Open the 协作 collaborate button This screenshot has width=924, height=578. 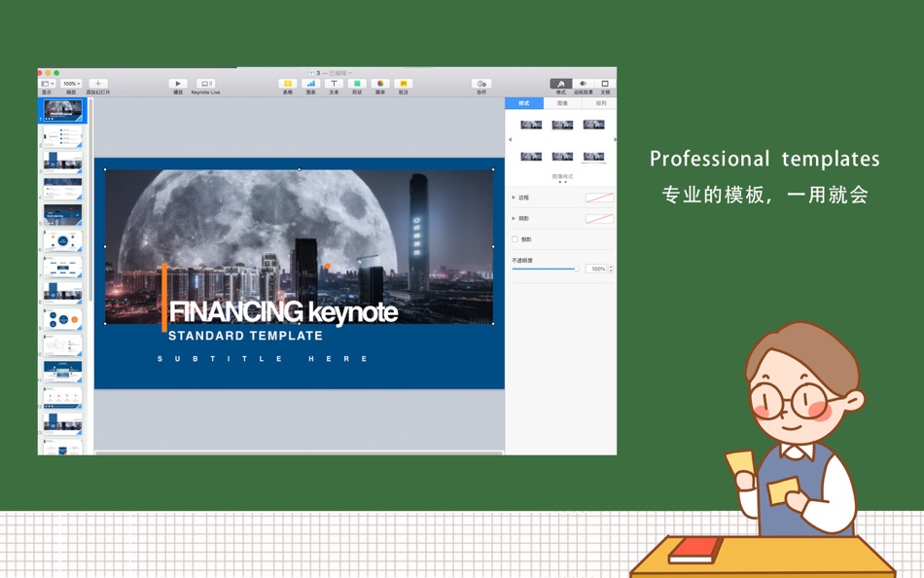pos(481,84)
